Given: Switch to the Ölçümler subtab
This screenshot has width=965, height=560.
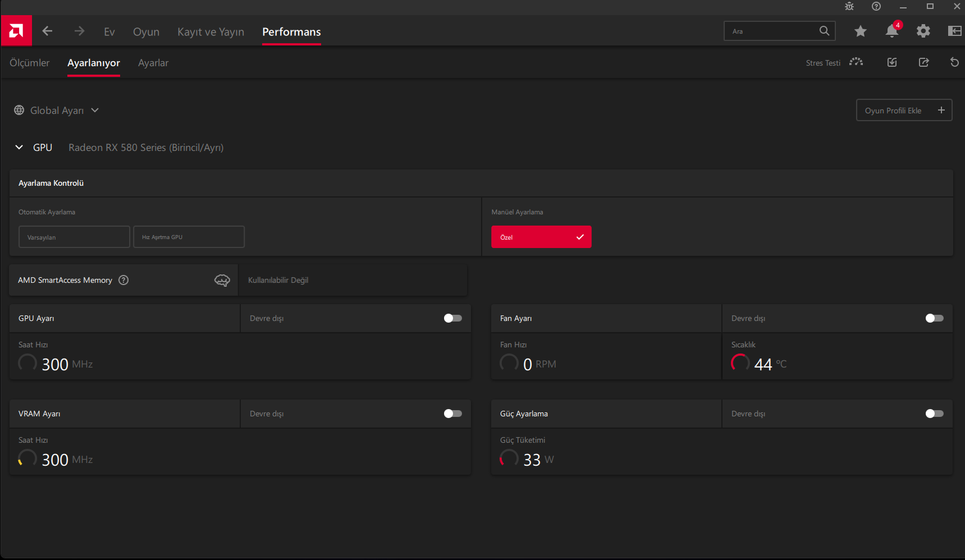Looking at the screenshot, I should pos(30,63).
